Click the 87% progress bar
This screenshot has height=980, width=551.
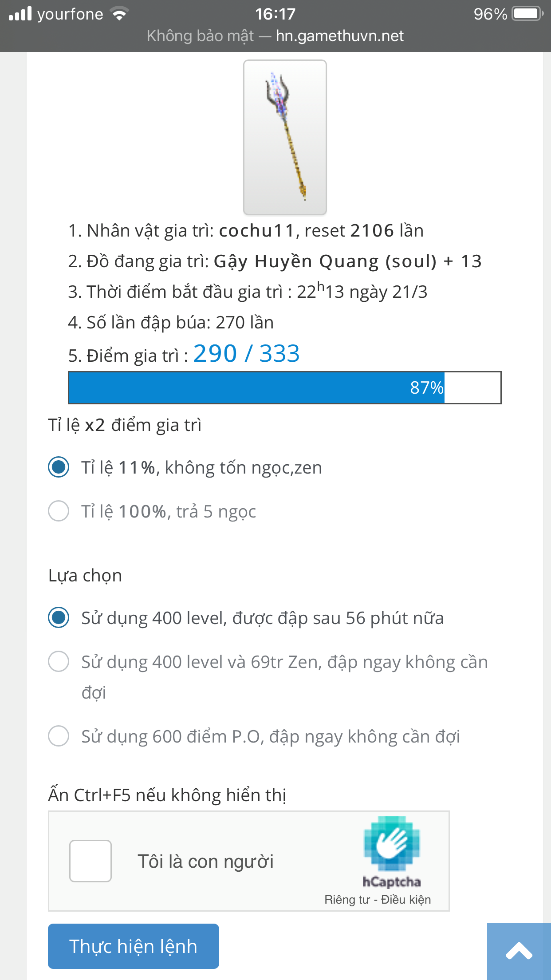(x=284, y=387)
